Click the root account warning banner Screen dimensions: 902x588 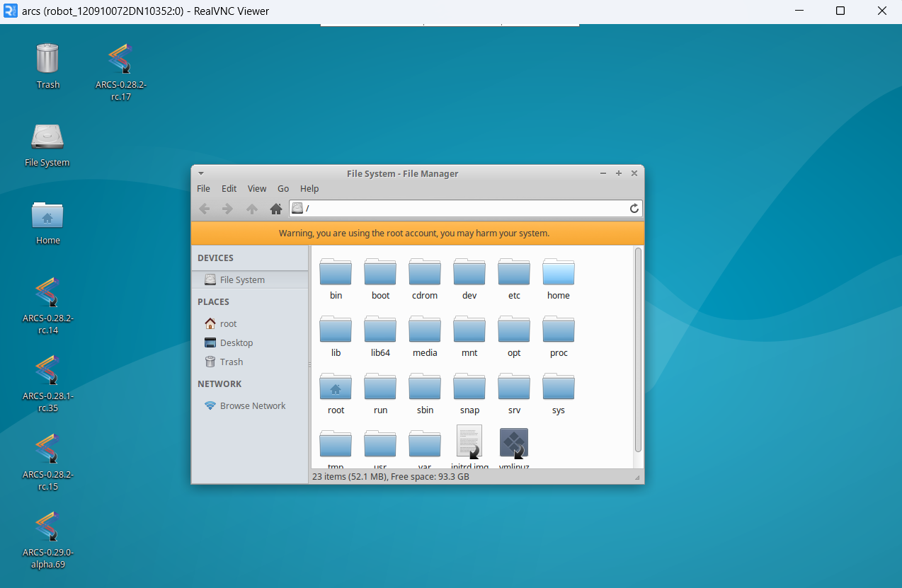418,233
